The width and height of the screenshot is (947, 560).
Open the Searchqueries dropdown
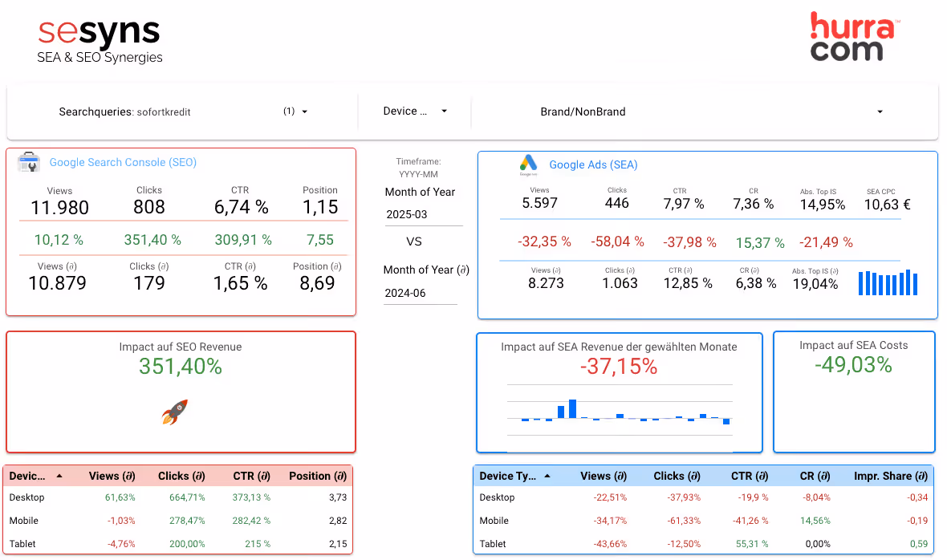pyautogui.click(x=183, y=112)
